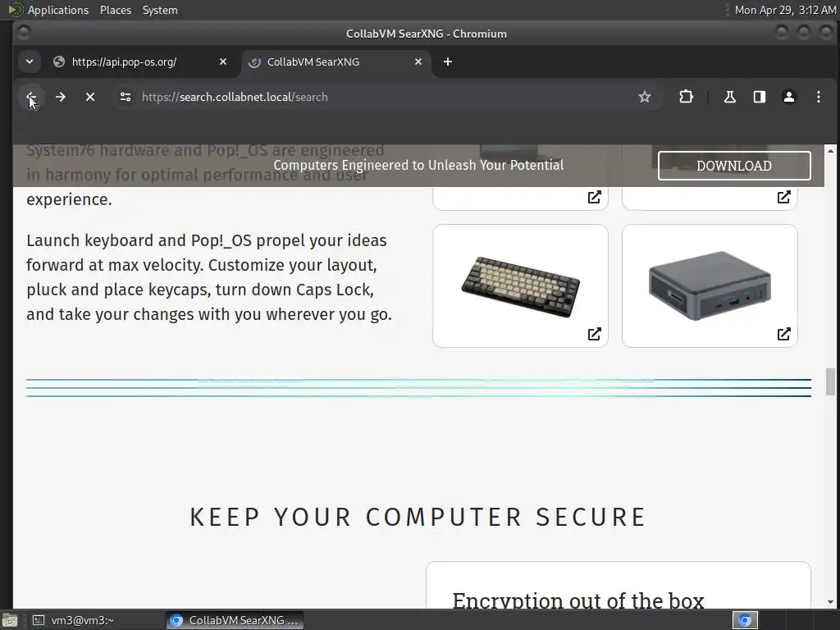Click scrollbar up arrow
Screen dimensions: 840x630
[830, 150]
